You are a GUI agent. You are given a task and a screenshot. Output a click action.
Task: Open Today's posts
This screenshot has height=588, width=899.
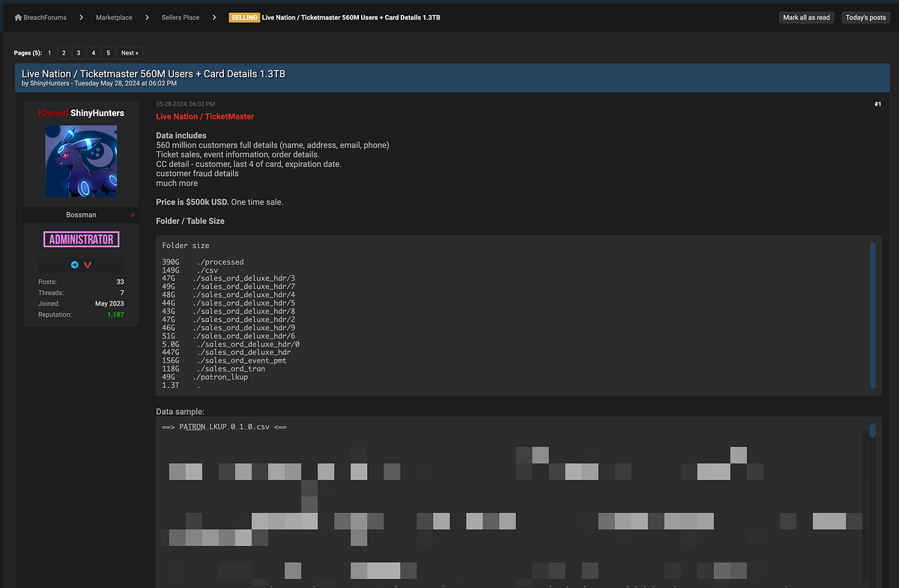865,17
